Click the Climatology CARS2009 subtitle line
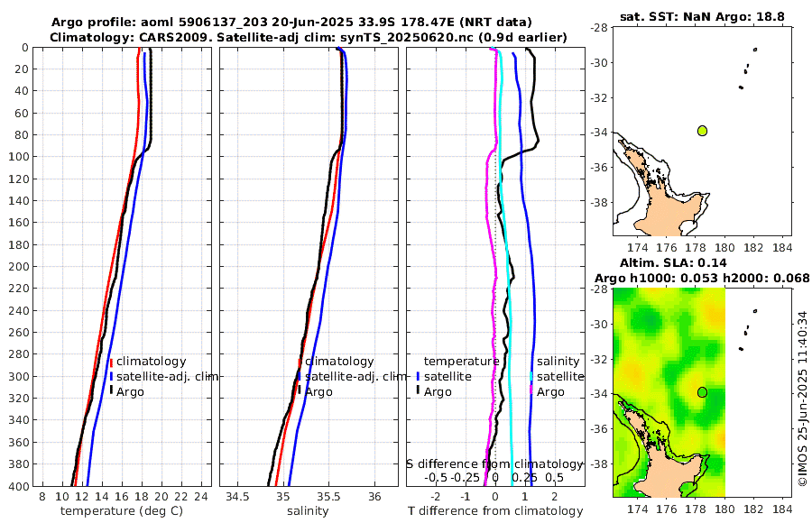812x523 pixels. tap(309, 38)
